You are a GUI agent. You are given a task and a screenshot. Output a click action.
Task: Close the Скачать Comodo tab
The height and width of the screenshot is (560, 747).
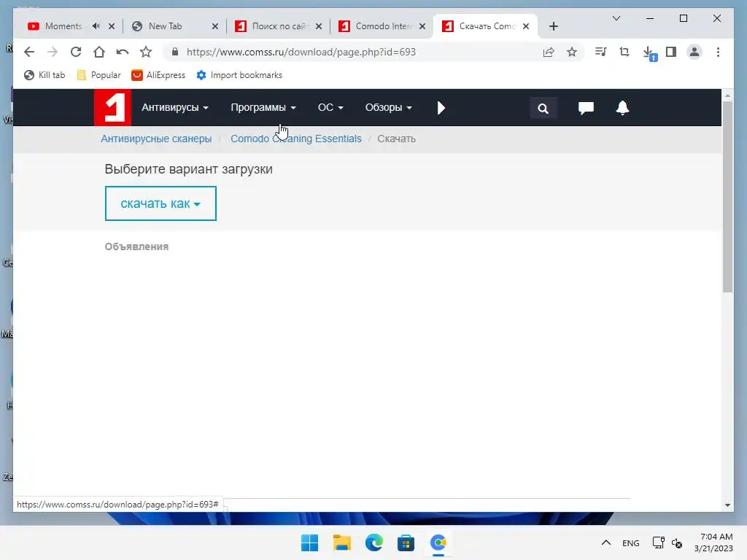click(x=526, y=26)
